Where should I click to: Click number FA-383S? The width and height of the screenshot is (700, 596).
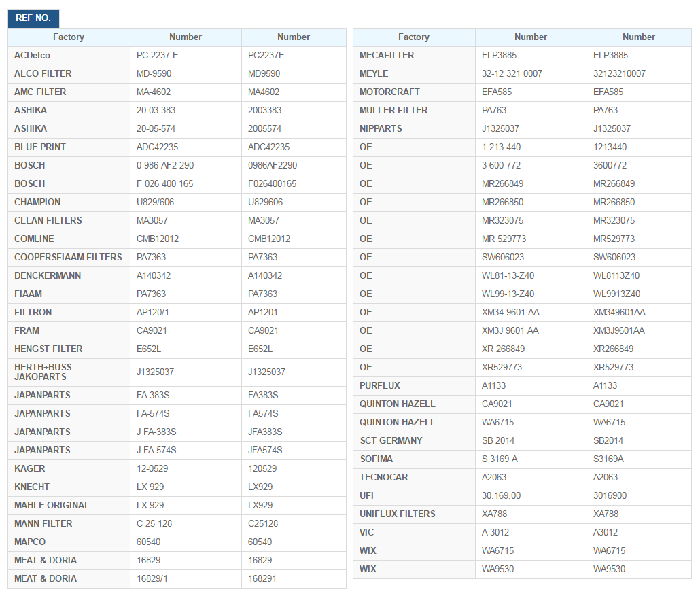(x=153, y=395)
